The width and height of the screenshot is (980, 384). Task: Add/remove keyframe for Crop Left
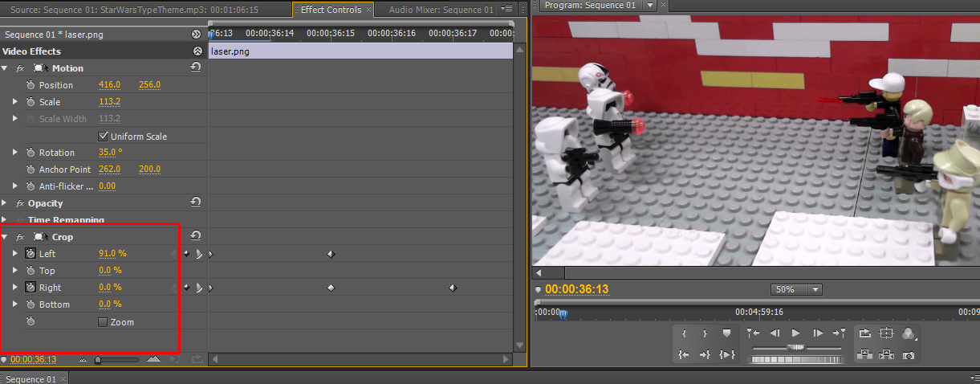[x=186, y=254]
